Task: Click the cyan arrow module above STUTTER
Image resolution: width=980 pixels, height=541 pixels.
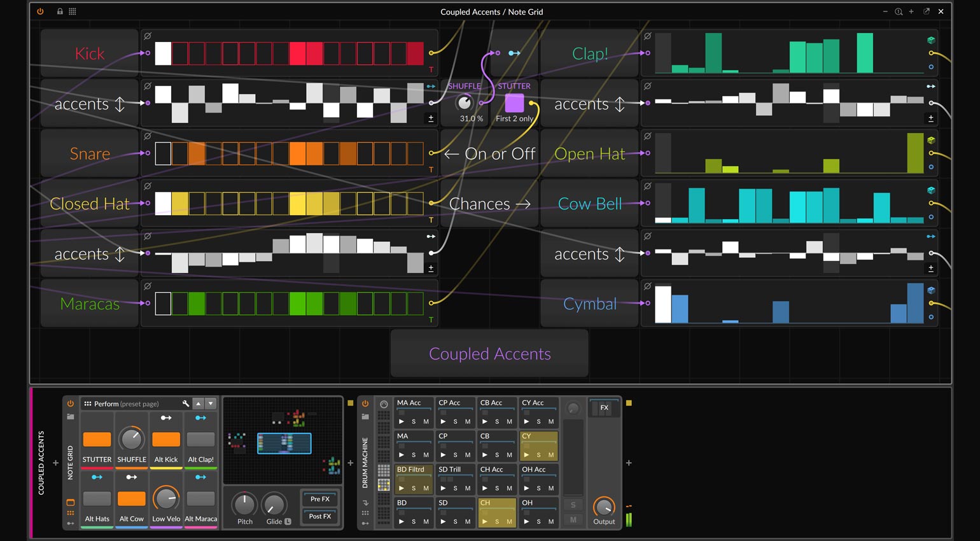Action: tap(514, 53)
